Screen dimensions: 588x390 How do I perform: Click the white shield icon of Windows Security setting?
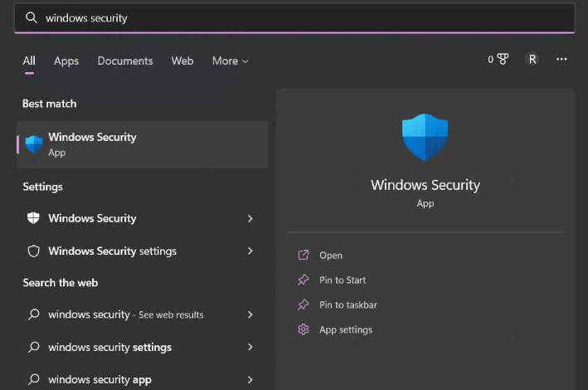33,217
